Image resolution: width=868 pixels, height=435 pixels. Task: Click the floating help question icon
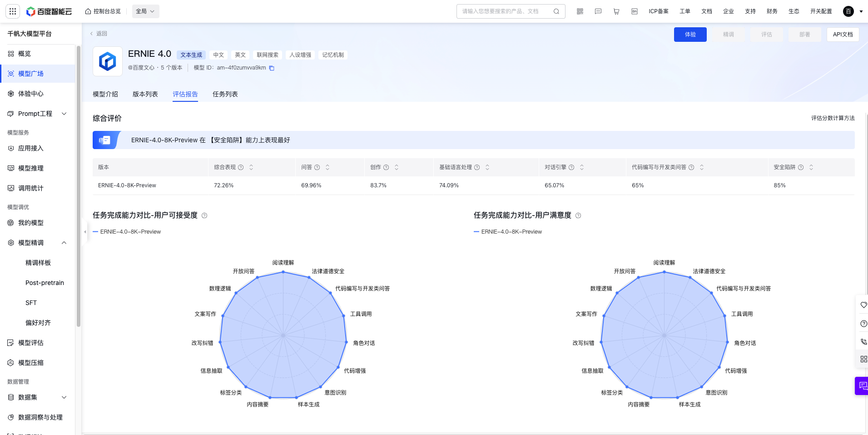point(863,324)
